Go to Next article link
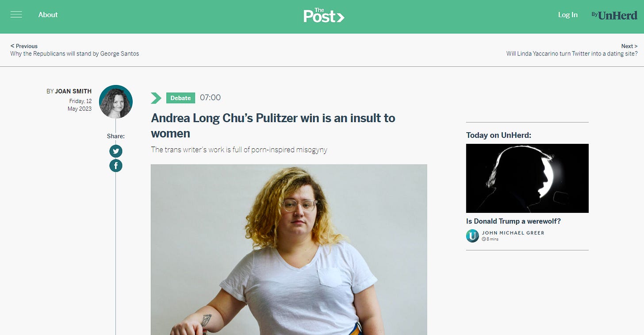 [629, 46]
